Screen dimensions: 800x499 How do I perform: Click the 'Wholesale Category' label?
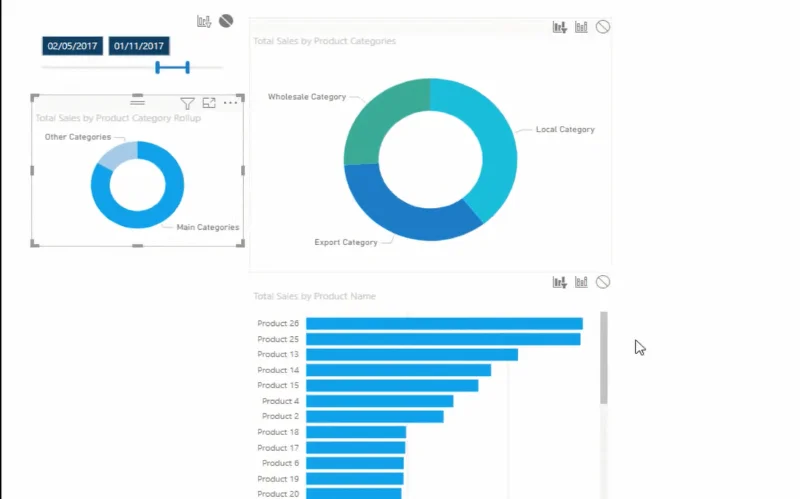307,97
